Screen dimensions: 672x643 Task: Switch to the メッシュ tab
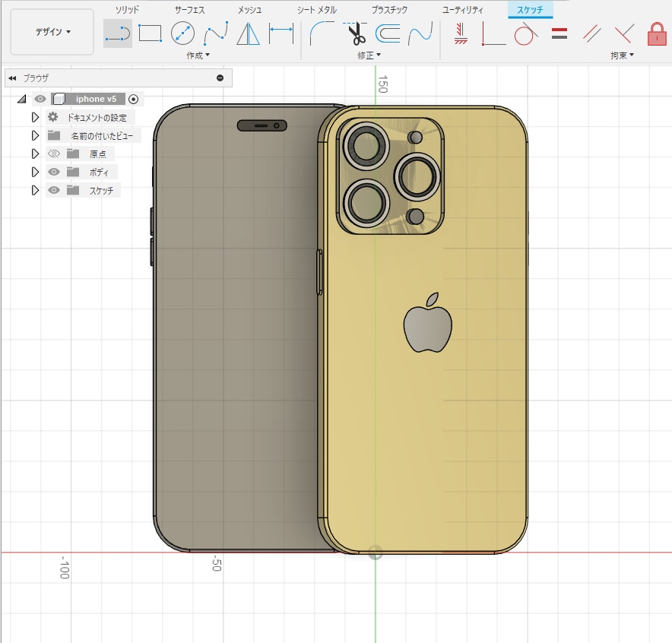coord(250,9)
